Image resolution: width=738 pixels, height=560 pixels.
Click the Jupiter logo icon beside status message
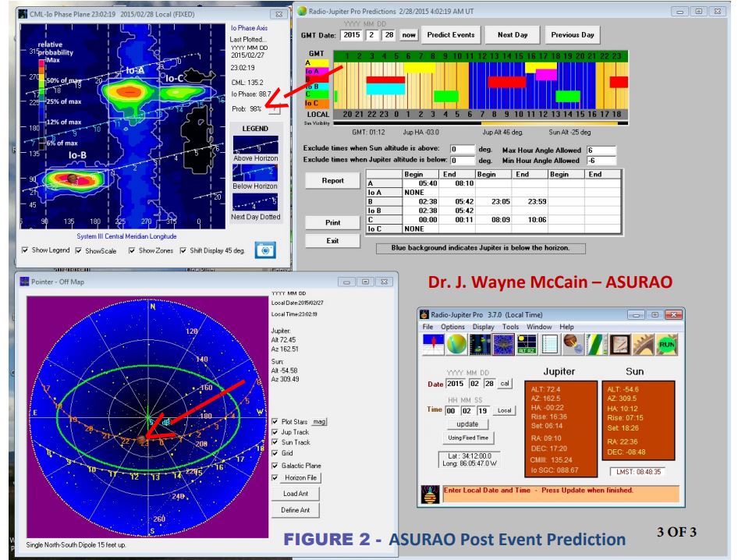tap(430, 494)
